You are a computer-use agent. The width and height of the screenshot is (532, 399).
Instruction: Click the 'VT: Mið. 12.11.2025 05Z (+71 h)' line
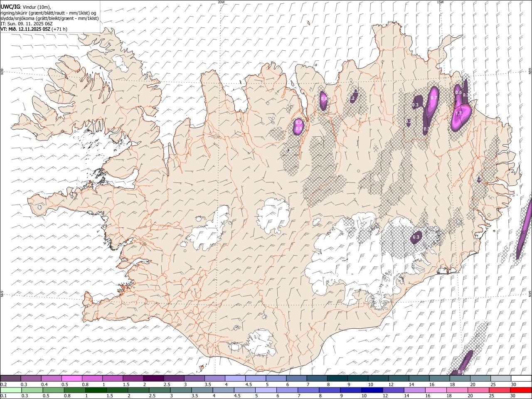(x=34, y=29)
